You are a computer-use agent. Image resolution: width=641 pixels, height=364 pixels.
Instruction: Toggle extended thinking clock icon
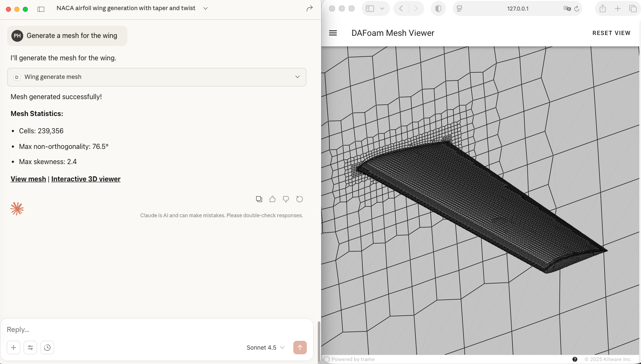[x=47, y=348]
